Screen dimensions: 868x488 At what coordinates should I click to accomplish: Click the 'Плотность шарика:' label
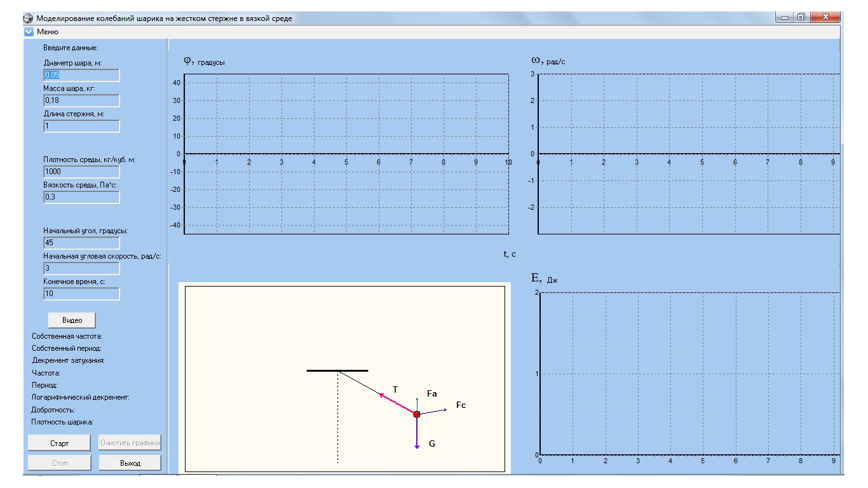(62, 422)
